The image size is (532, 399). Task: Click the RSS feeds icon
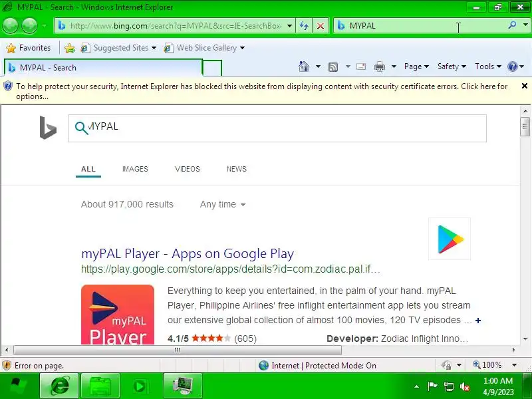[333, 67]
